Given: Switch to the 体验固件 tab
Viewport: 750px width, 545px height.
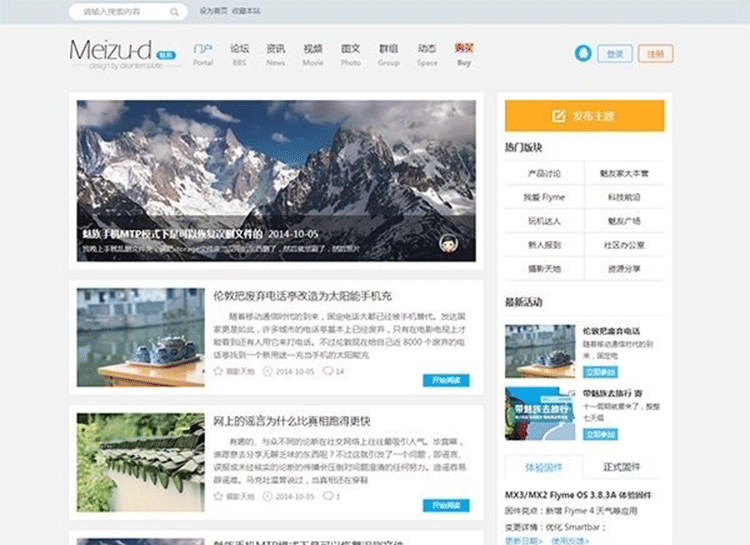Looking at the screenshot, I should (x=544, y=467).
